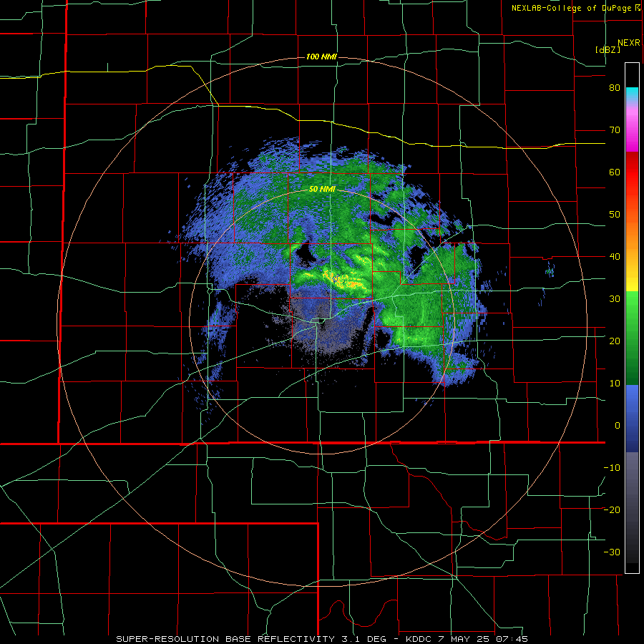Click the 50 dBZ scale value

tap(615, 215)
